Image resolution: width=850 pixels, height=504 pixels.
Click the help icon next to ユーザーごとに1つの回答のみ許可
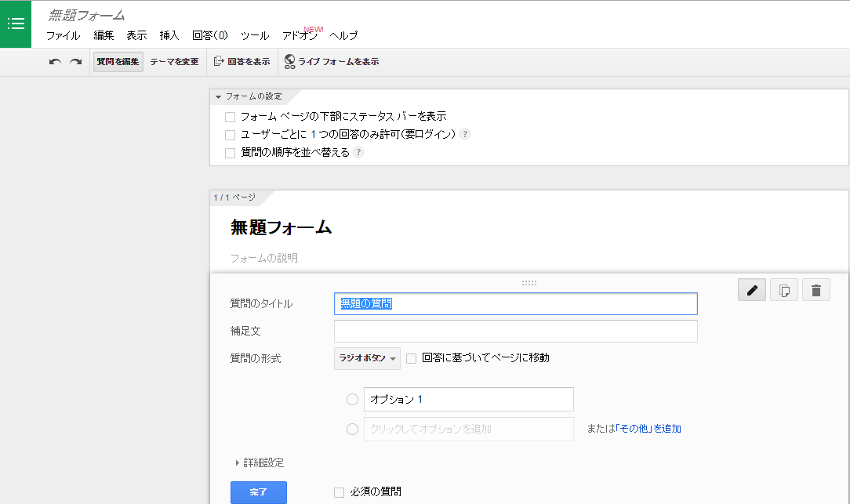pyautogui.click(x=464, y=134)
